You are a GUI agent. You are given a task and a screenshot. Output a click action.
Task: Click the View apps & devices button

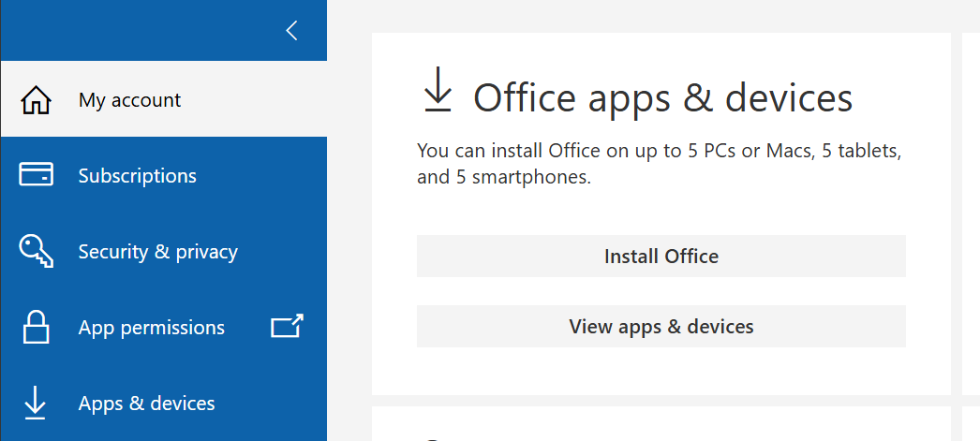point(661,326)
